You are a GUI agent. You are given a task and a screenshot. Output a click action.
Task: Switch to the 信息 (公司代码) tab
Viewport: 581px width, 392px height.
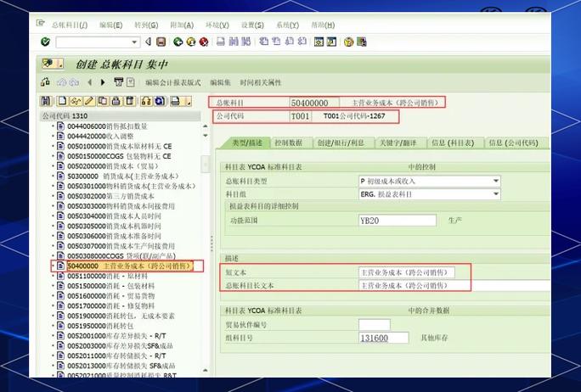coord(514,143)
